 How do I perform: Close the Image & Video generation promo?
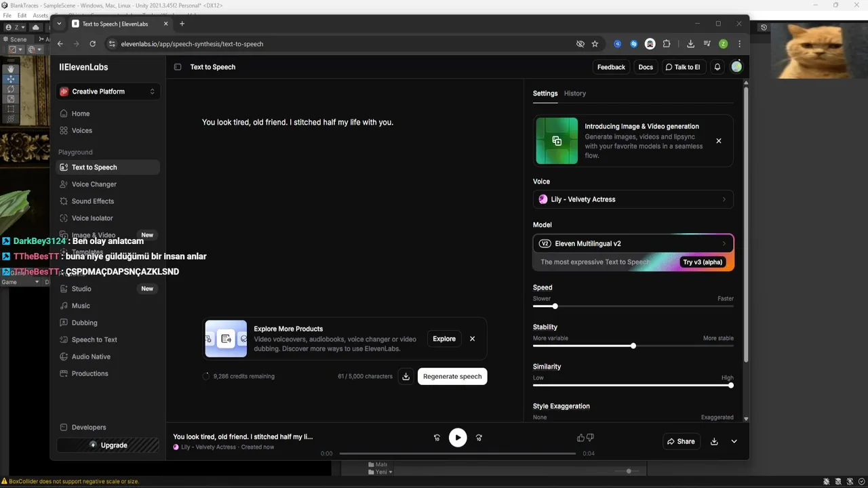[x=719, y=141]
